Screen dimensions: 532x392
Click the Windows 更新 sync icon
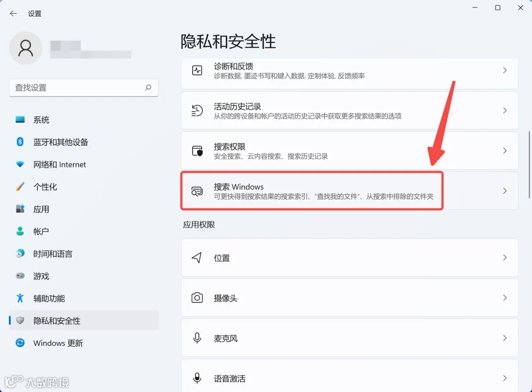click(x=20, y=343)
